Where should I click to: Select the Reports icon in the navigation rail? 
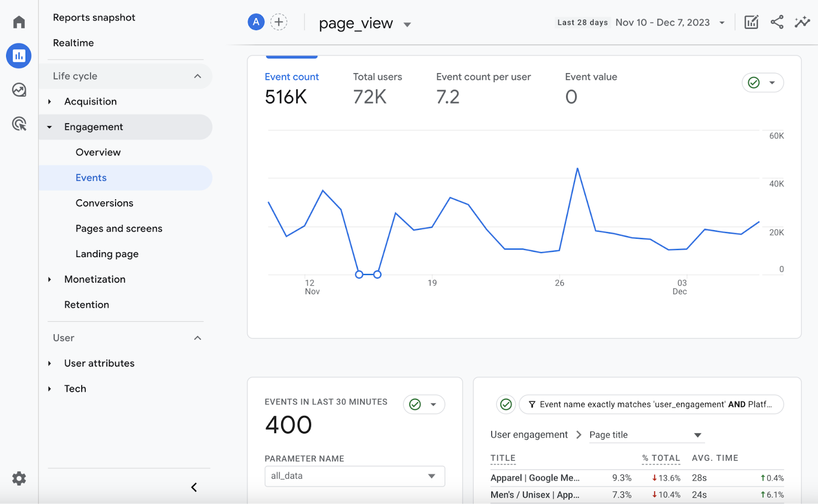pos(18,56)
